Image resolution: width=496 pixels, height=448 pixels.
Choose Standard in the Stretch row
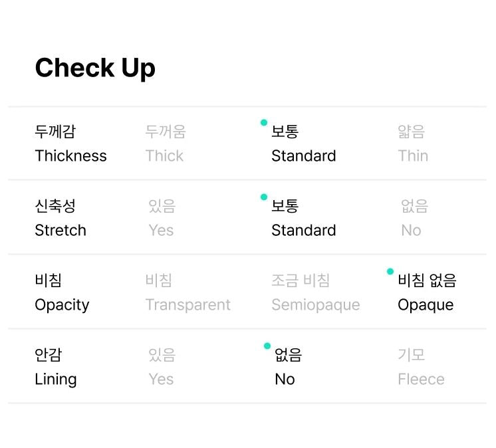tap(303, 218)
